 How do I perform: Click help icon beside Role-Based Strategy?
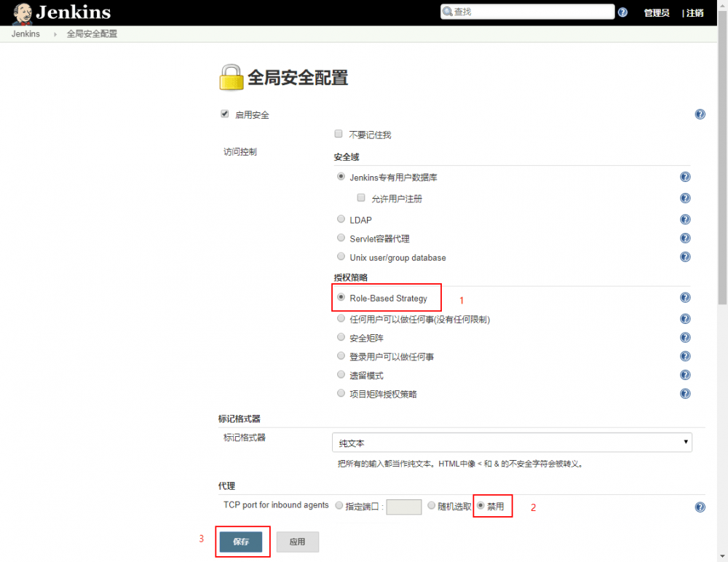(685, 297)
